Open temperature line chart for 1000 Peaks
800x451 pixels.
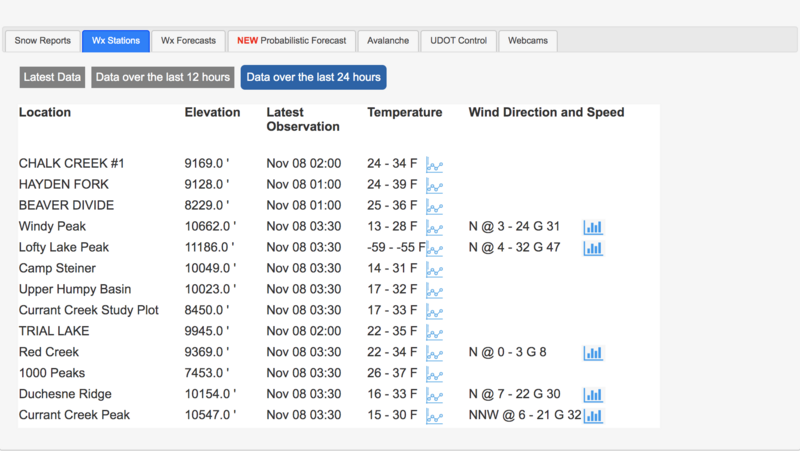tap(434, 374)
